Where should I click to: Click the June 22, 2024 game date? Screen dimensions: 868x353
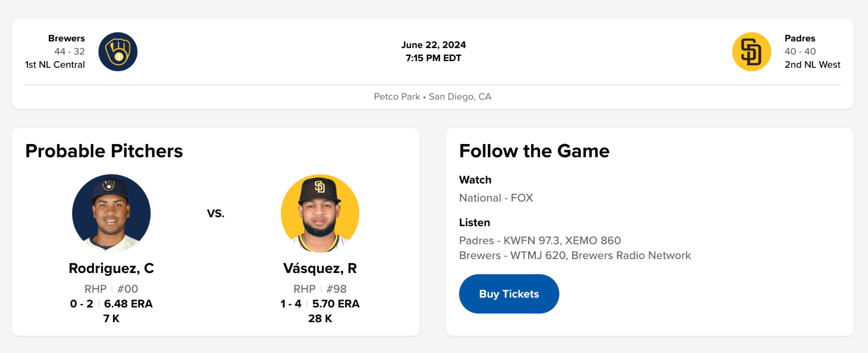click(x=433, y=45)
